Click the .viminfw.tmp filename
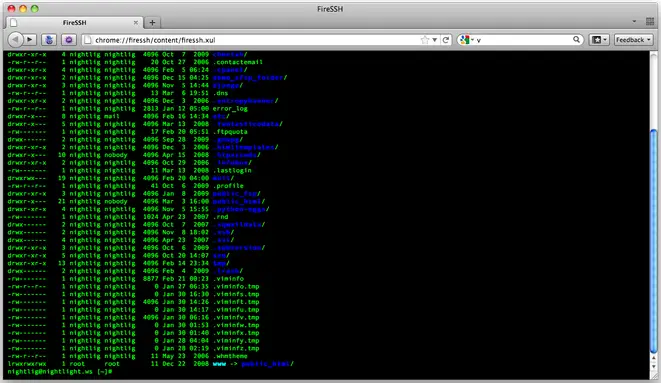 tap(236, 325)
